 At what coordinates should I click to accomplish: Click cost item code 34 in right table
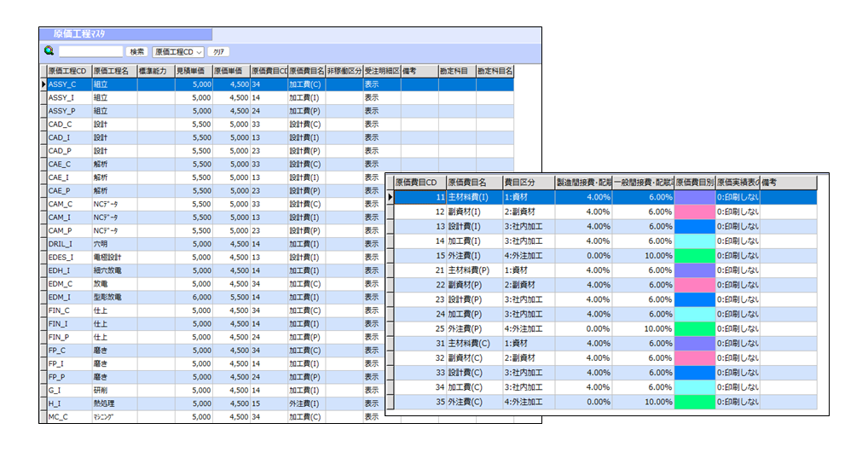pyautogui.click(x=420, y=387)
